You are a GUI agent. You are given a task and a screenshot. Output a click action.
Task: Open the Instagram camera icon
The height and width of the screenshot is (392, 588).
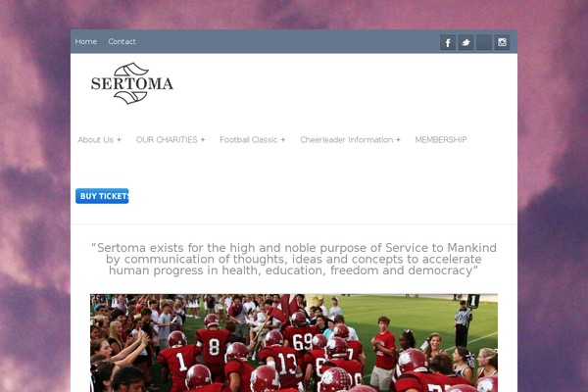(x=502, y=42)
